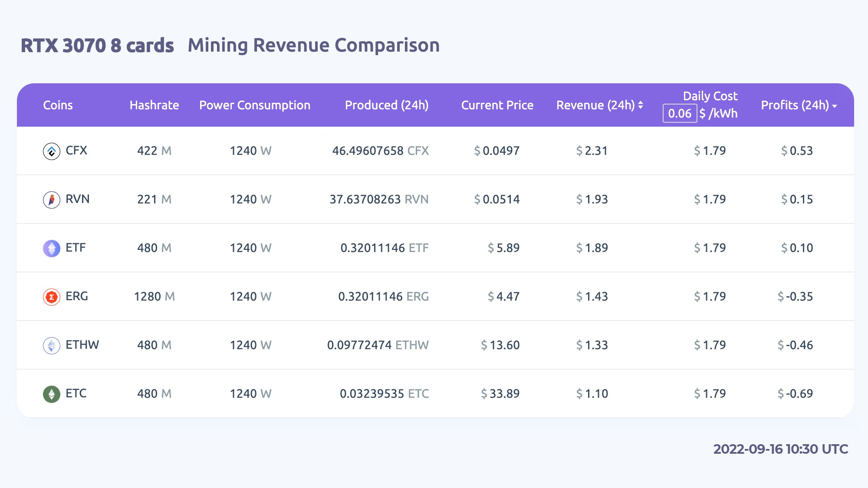Click the 1240 W power value in ETC row
Image resolution: width=868 pixels, height=488 pixels.
(250, 393)
